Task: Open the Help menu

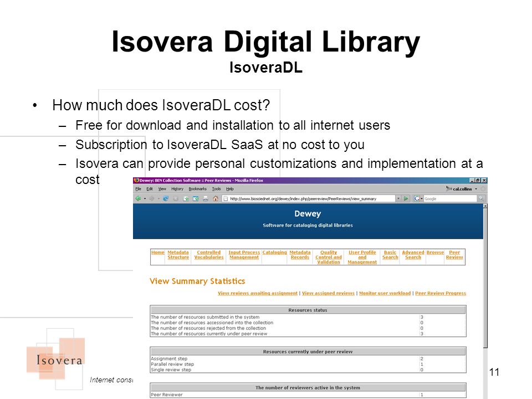Action: 229,188
